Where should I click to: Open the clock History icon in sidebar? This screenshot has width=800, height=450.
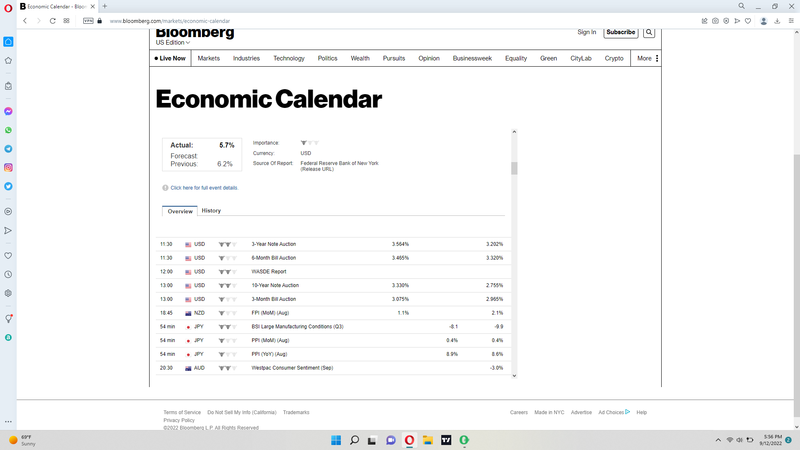pos(8,274)
